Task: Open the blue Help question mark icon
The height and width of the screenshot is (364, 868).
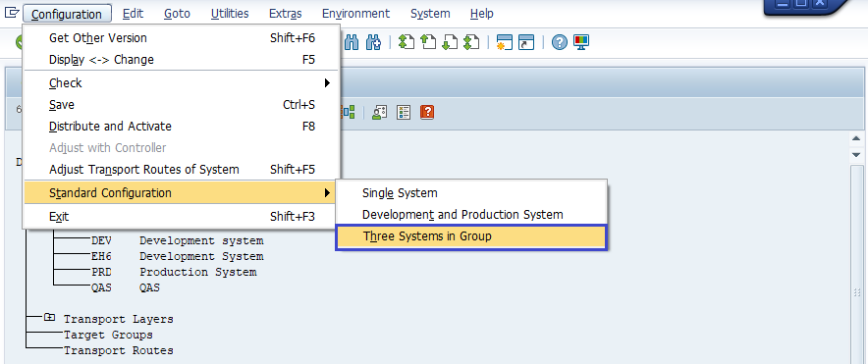Action: 560,42
